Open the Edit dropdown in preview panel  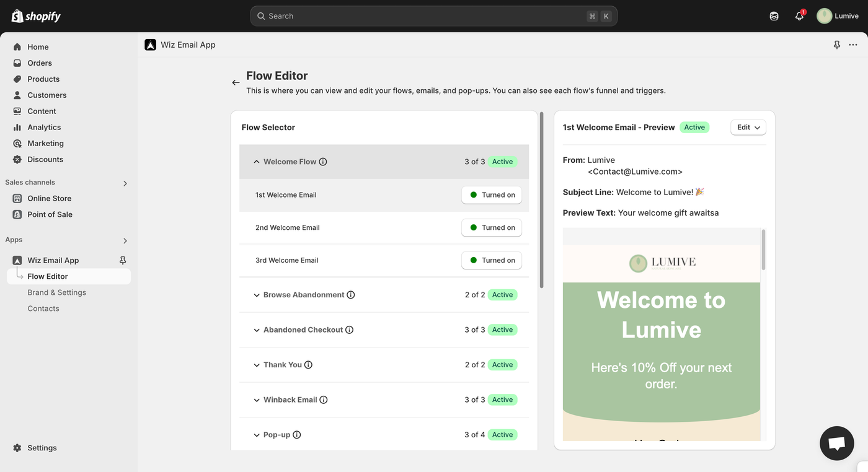(748, 127)
